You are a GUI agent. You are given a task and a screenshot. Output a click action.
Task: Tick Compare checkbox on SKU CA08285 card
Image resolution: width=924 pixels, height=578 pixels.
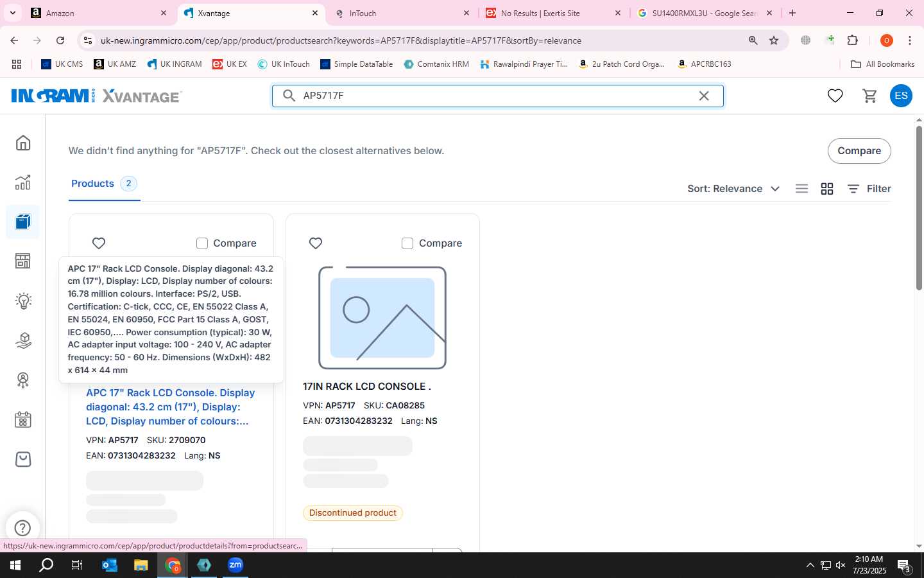[x=407, y=243]
